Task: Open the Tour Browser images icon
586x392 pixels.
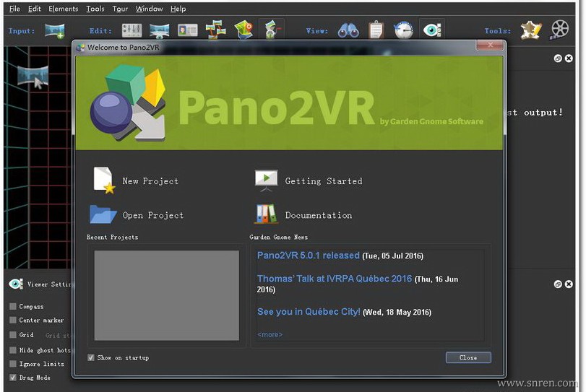Action: click(215, 30)
